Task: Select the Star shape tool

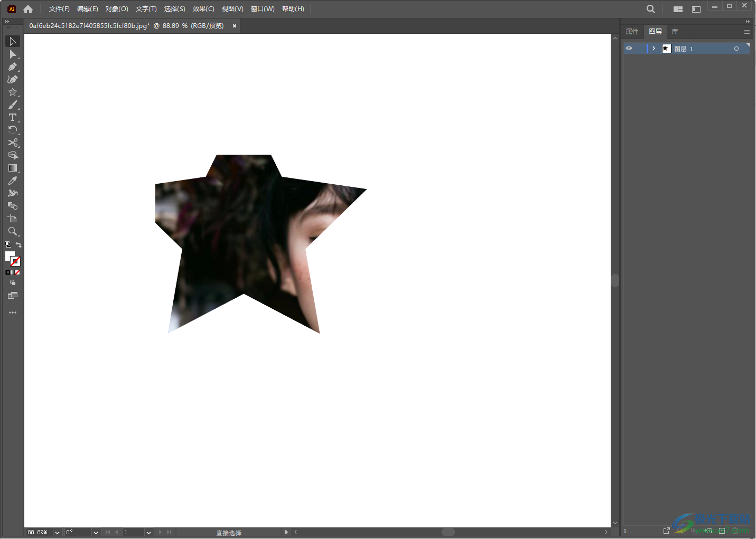Action: click(13, 92)
